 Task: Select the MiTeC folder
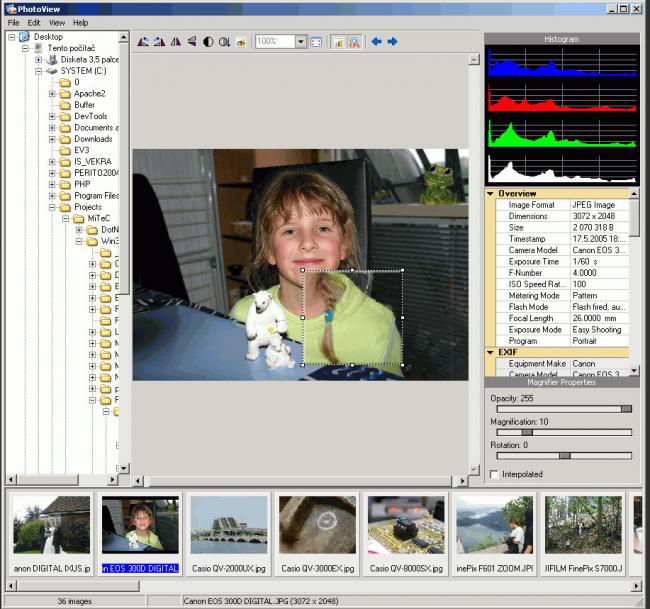click(x=99, y=218)
